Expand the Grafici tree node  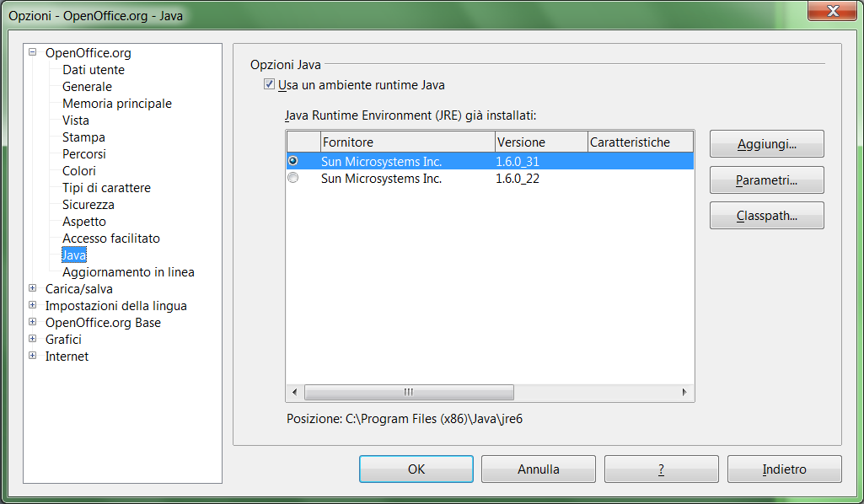click(33, 339)
